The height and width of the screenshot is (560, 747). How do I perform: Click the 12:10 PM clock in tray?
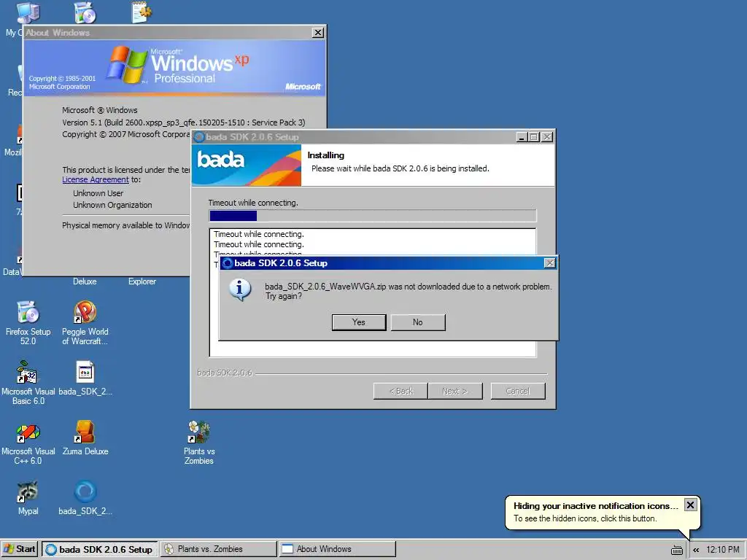(x=723, y=550)
